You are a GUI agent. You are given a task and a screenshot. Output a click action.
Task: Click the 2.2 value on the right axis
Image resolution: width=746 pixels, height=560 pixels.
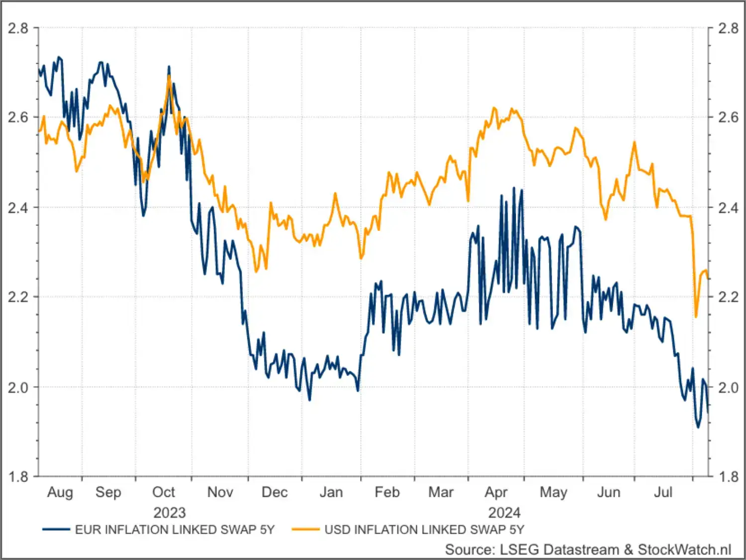(x=728, y=297)
